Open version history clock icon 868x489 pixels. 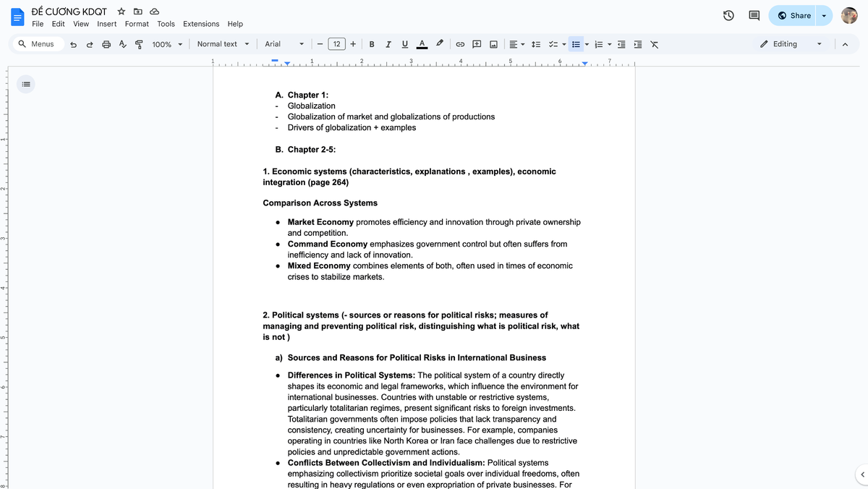pyautogui.click(x=728, y=14)
